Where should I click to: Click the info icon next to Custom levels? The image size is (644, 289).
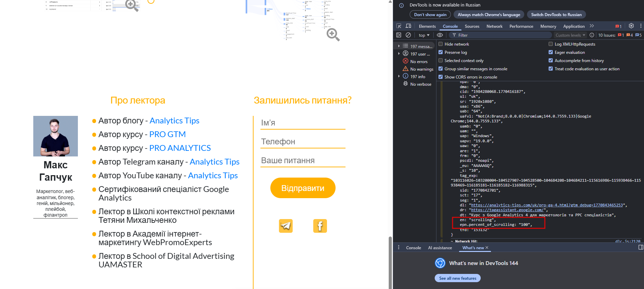pyautogui.click(x=592, y=35)
